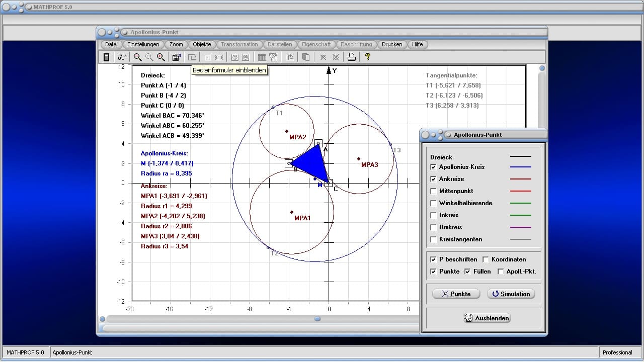Viewport: 644px width, 362px height.
Task: Click the zoom in magnifier icon
Action: point(160,57)
